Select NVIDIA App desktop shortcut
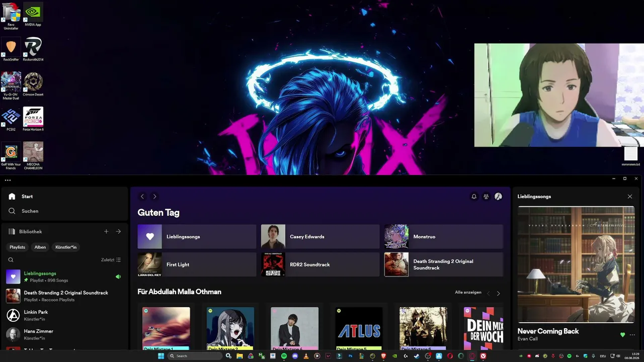This screenshot has width=644, height=362. tap(33, 15)
